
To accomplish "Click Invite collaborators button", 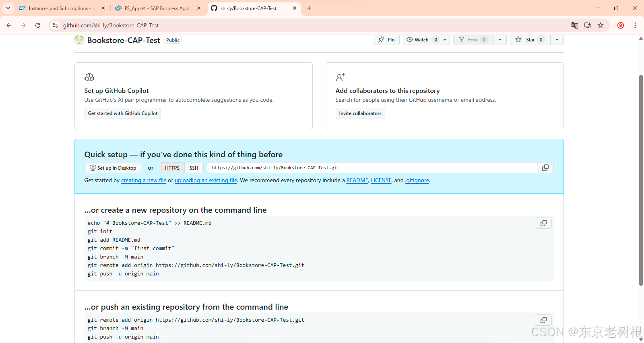I will pos(360,113).
